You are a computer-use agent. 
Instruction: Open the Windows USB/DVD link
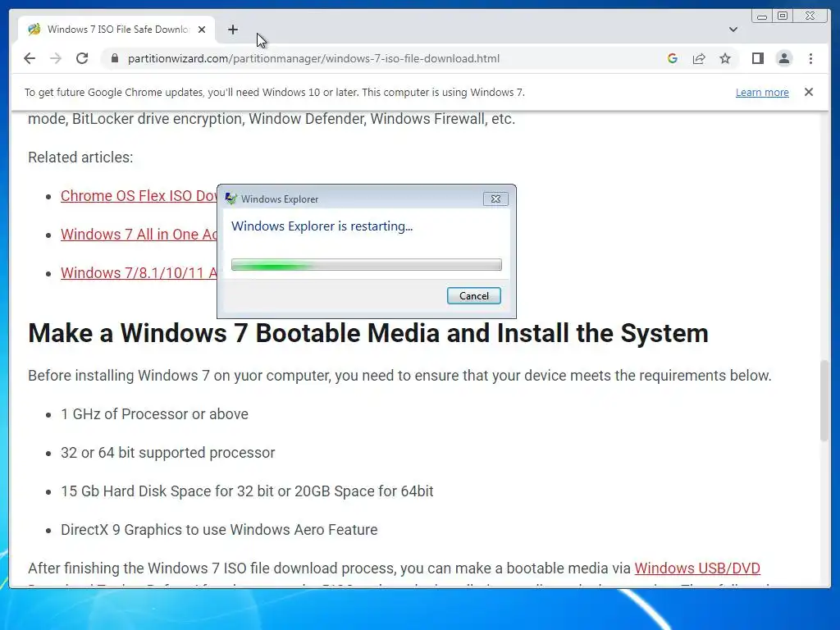click(x=697, y=568)
